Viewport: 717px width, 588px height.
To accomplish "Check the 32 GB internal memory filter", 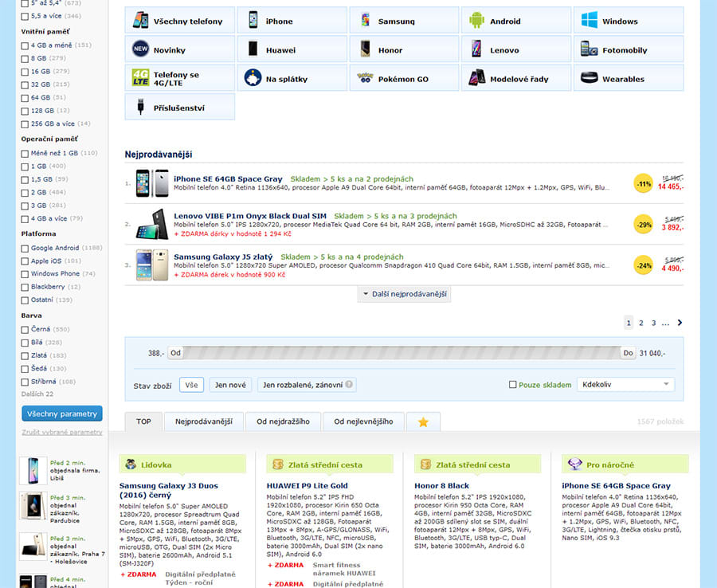I will (x=25, y=85).
